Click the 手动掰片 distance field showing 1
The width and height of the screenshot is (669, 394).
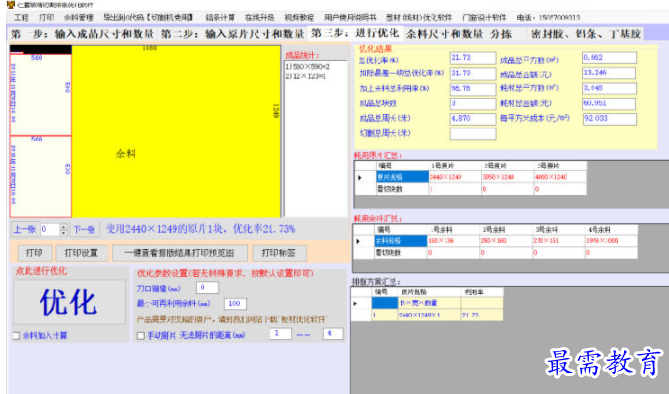click(x=280, y=333)
